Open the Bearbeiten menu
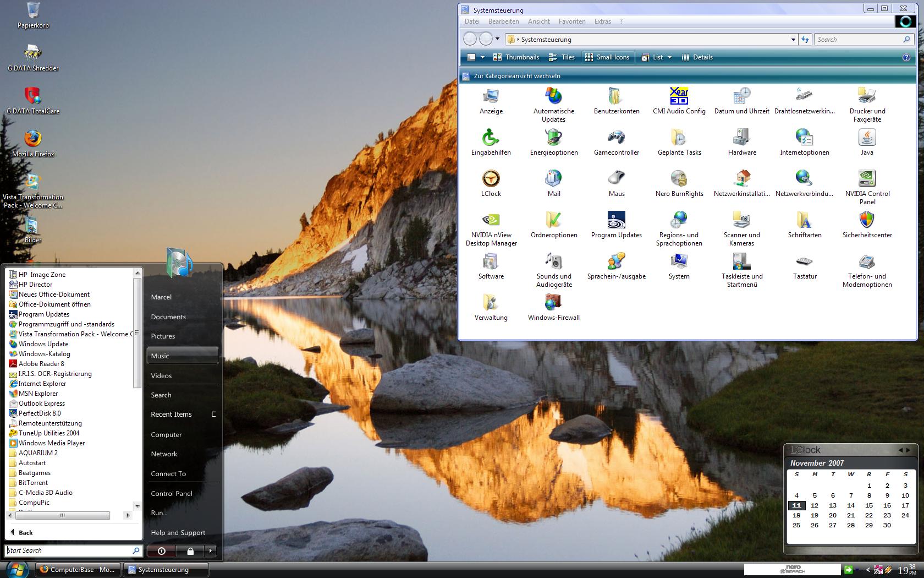Screen dimensions: 924x578 [503, 21]
